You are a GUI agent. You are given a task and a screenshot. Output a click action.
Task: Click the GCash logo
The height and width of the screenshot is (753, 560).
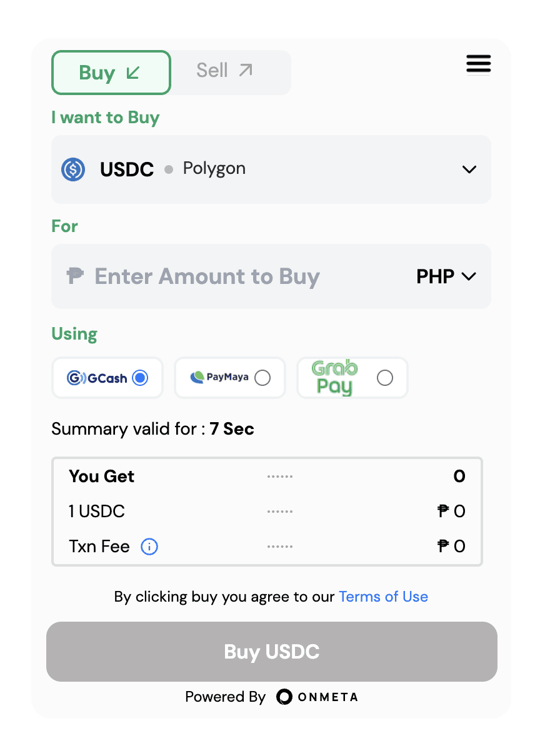point(97,378)
